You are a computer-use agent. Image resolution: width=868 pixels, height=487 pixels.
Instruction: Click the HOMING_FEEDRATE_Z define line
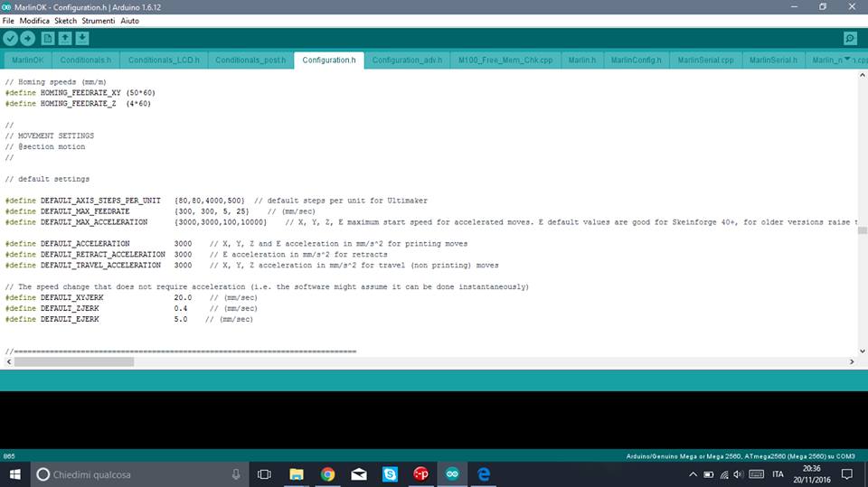click(78, 104)
